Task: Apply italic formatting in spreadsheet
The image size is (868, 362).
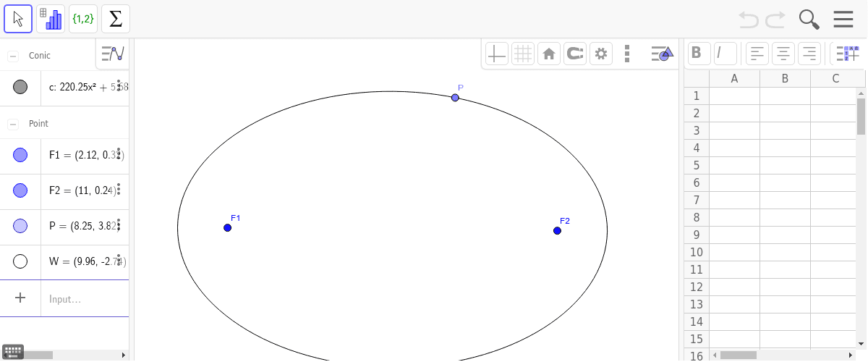Action: pos(725,53)
